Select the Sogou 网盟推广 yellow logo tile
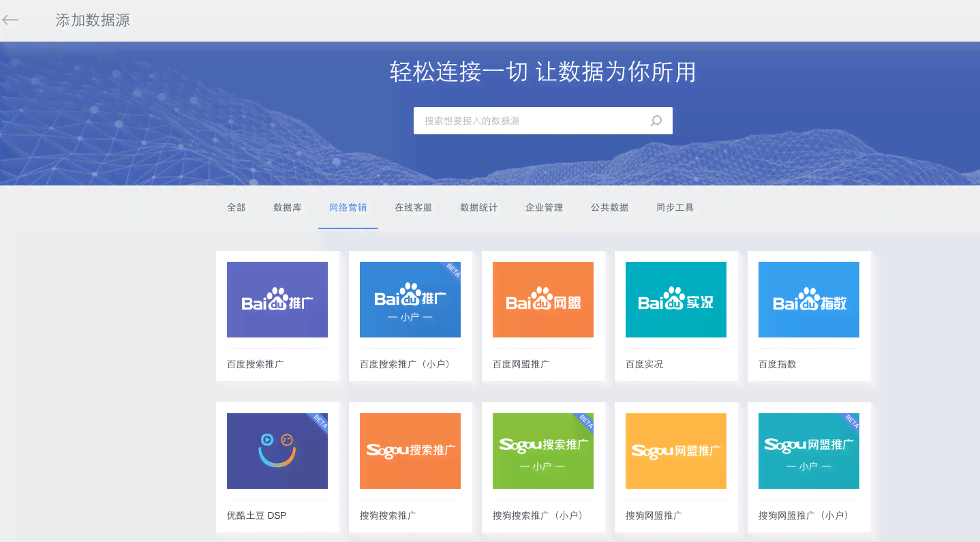Image resolution: width=980 pixels, height=542 pixels. (676, 451)
